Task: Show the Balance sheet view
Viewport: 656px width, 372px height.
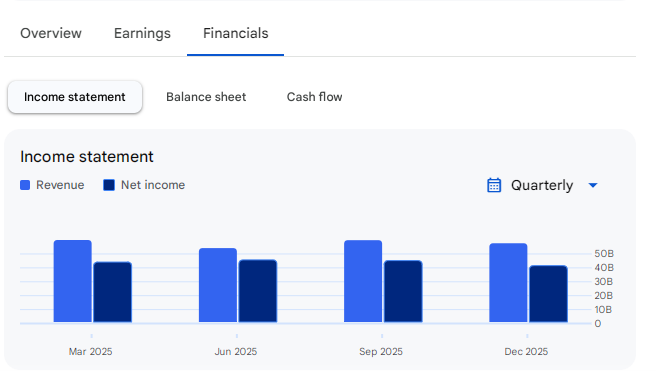Action: point(206,97)
